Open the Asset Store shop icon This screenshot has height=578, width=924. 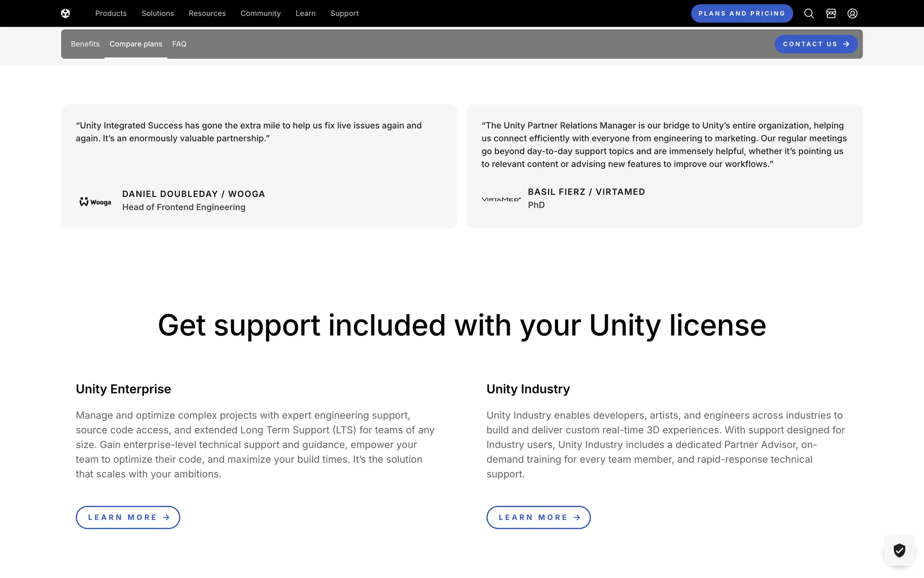(831, 13)
